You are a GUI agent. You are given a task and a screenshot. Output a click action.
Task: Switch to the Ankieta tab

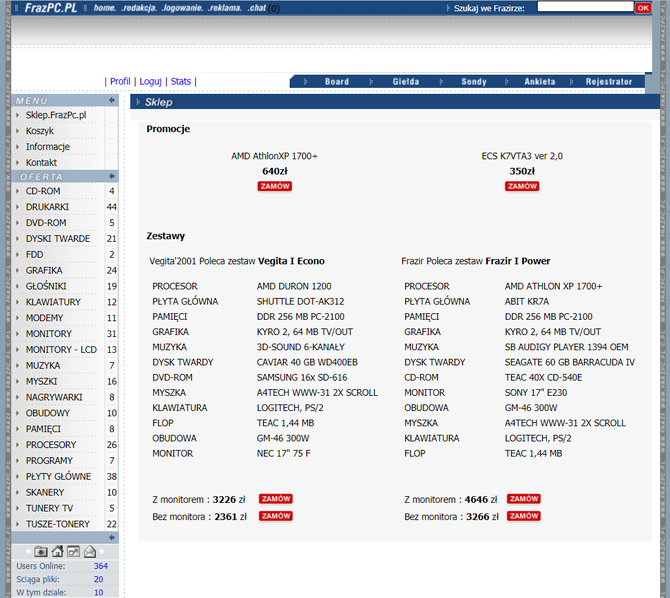[x=540, y=82]
